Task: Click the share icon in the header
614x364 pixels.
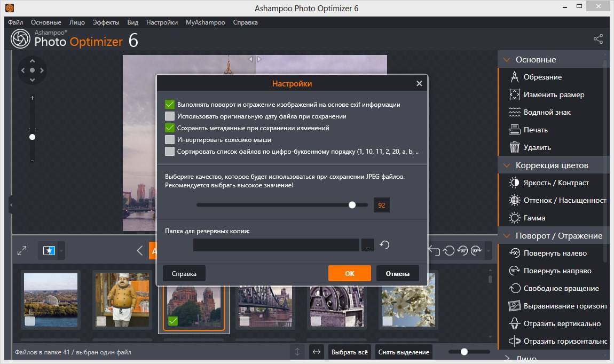Action: [x=598, y=39]
